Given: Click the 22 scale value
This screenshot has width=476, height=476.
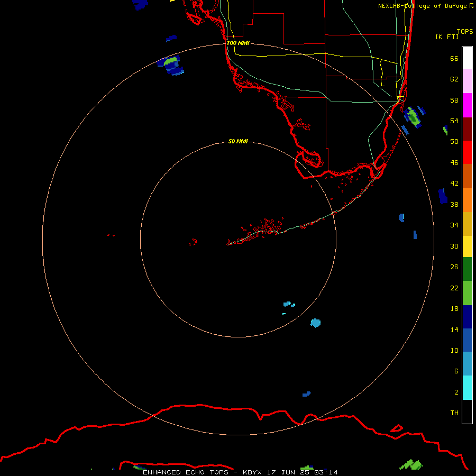Looking at the screenshot, I should point(454,288).
